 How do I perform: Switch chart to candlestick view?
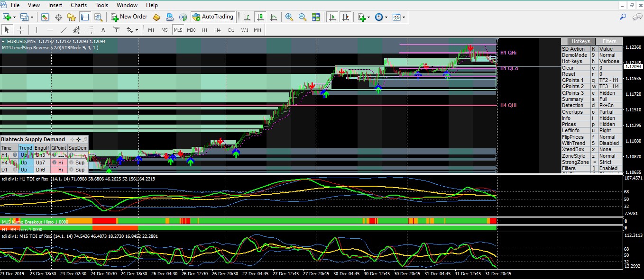[260, 17]
